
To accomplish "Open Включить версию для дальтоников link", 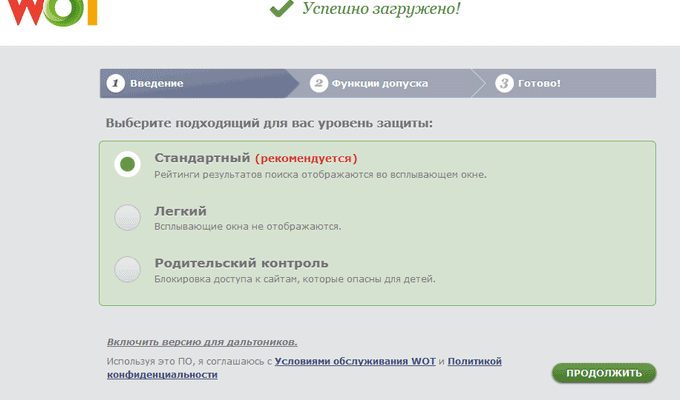I will [x=202, y=342].
